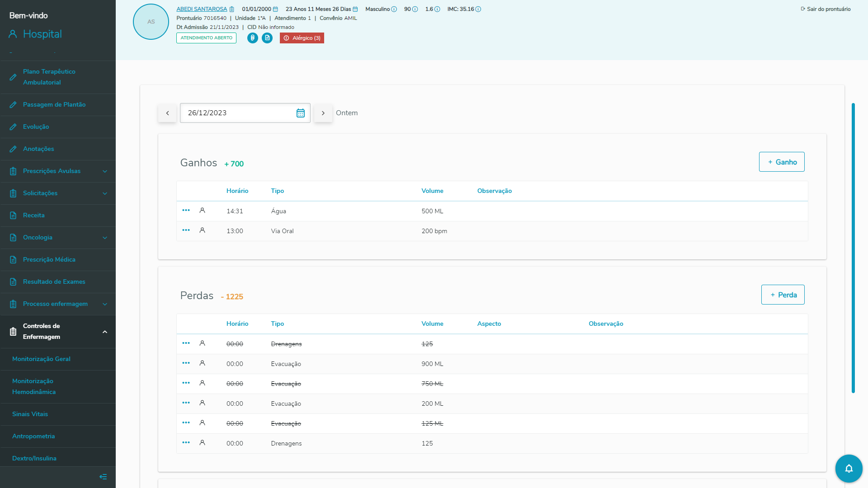Click user icon on Via Oral row
This screenshot has height=488, width=868.
pyautogui.click(x=202, y=230)
